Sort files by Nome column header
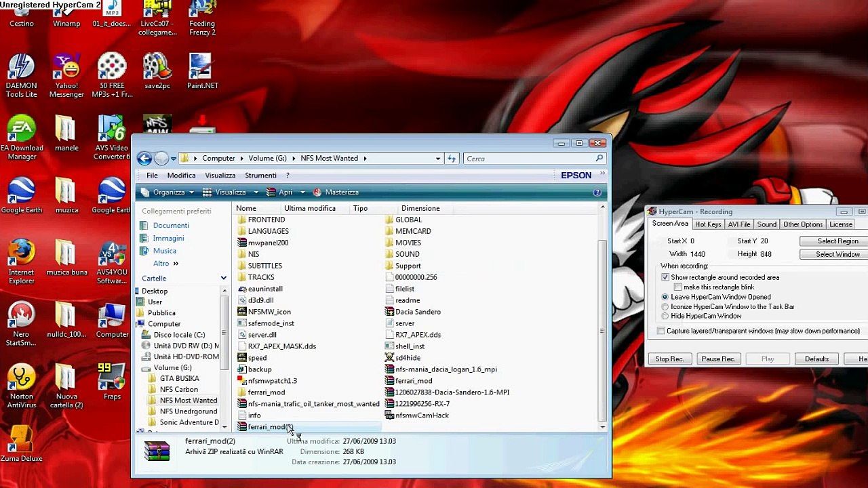This screenshot has width=868, height=488. (256, 208)
